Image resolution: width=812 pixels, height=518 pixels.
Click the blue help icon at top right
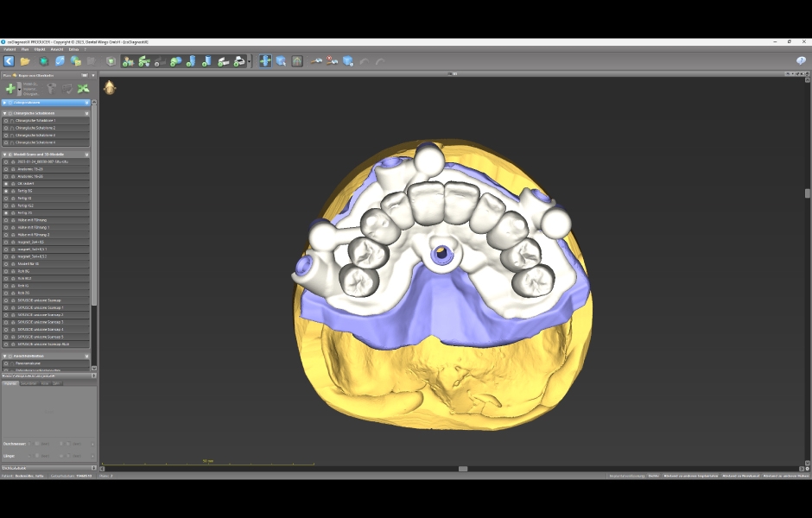(801, 61)
